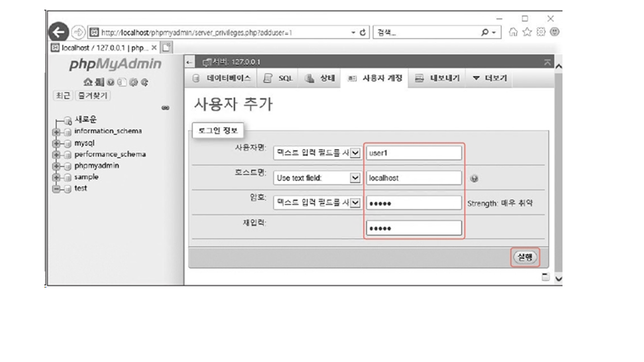The width and height of the screenshot is (644, 362).
Task: Collapse the test database tree node
Action: click(57, 189)
